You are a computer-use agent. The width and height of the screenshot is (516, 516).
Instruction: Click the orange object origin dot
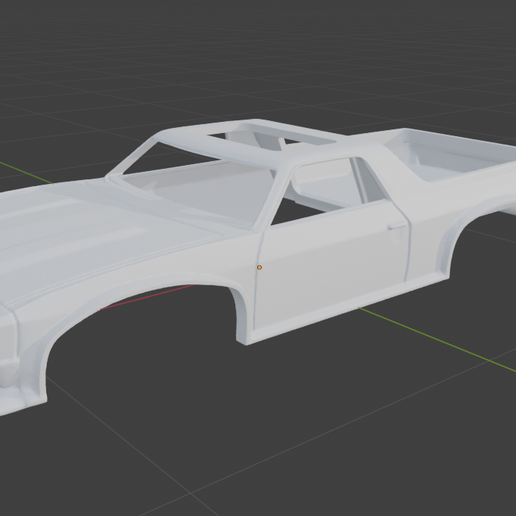click(259, 267)
